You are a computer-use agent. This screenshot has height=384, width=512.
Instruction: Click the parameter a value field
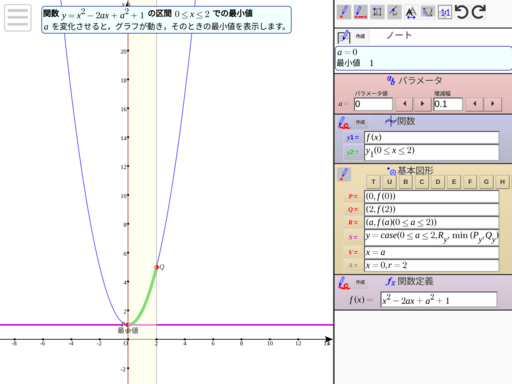[x=373, y=104]
